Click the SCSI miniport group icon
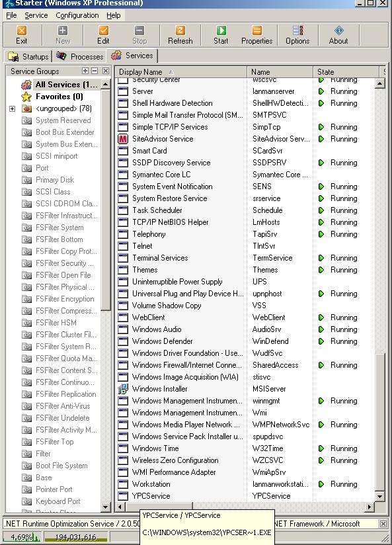 [x=26, y=156]
